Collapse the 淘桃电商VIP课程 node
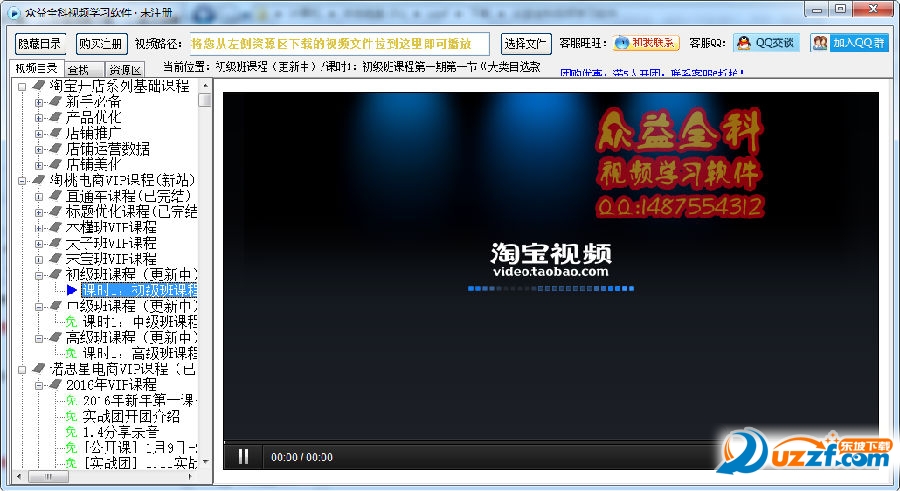900x491 pixels. [x=22, y=181]
